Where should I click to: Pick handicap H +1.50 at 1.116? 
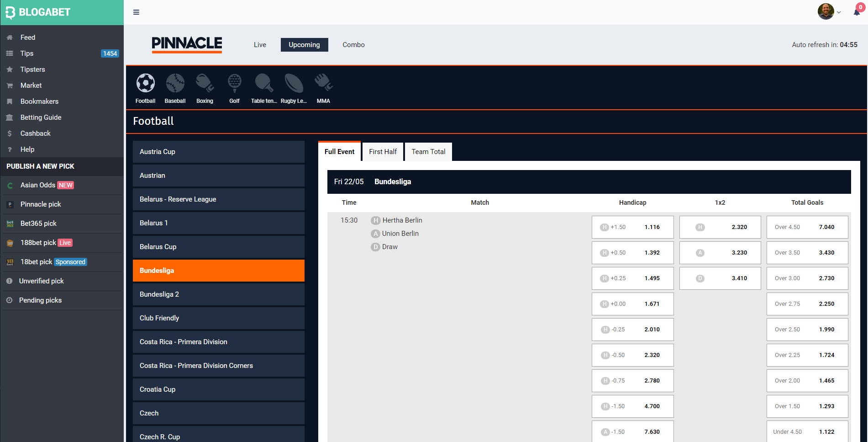pos(632,227)
